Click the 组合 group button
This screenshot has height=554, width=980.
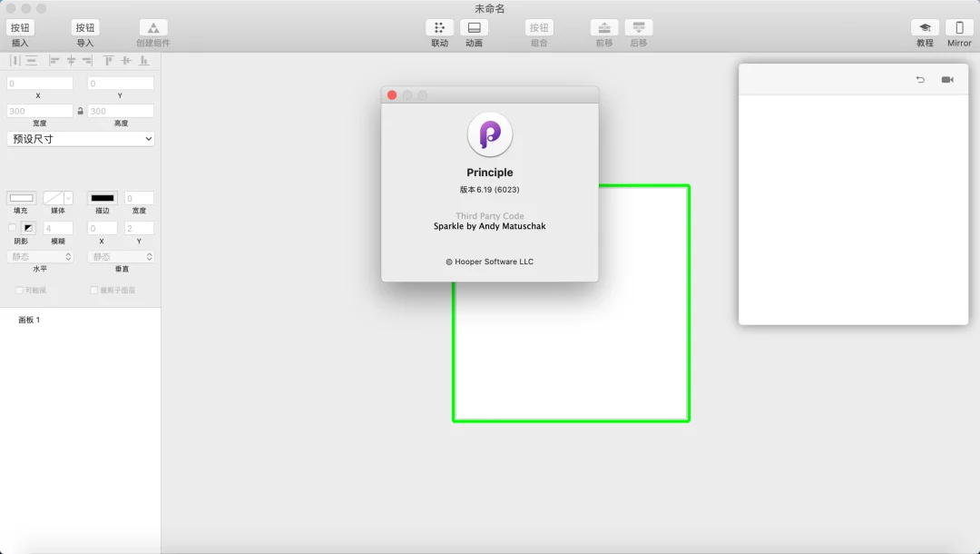point(539,27)
